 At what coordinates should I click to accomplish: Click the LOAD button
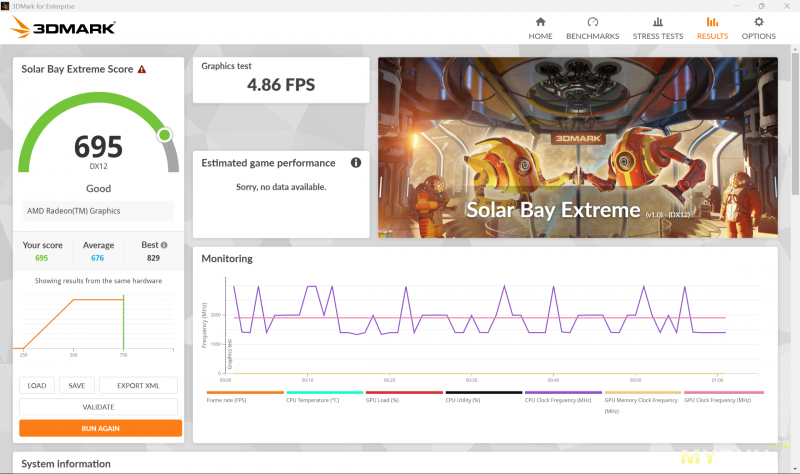click(x=37, y=385)
